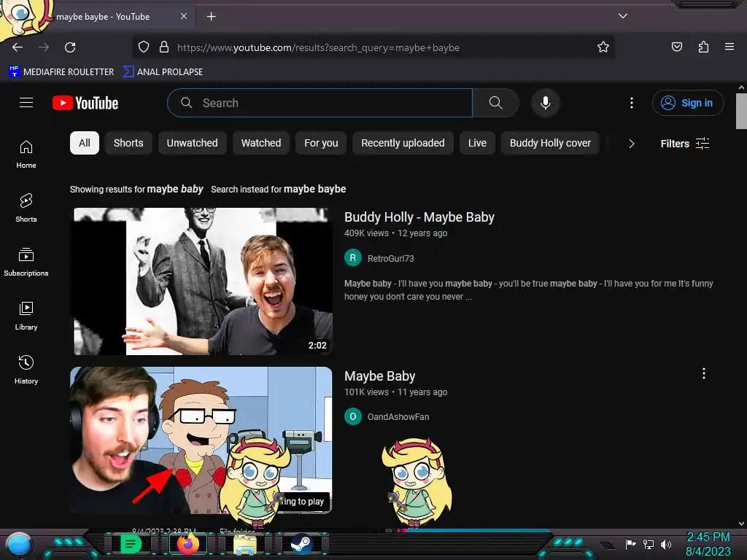Select the All filter chip
This screenshot has height=560, width=747.
click(85, 143)
